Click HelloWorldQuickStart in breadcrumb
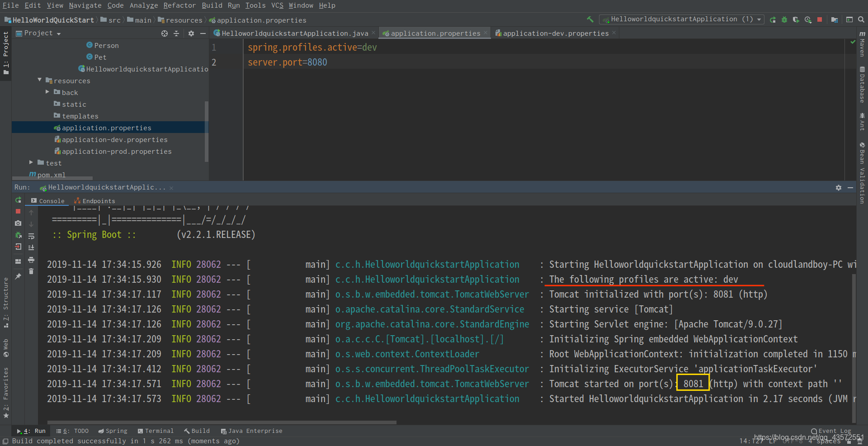Viewport: 868px width, 446px height. (x=49, y=20)
